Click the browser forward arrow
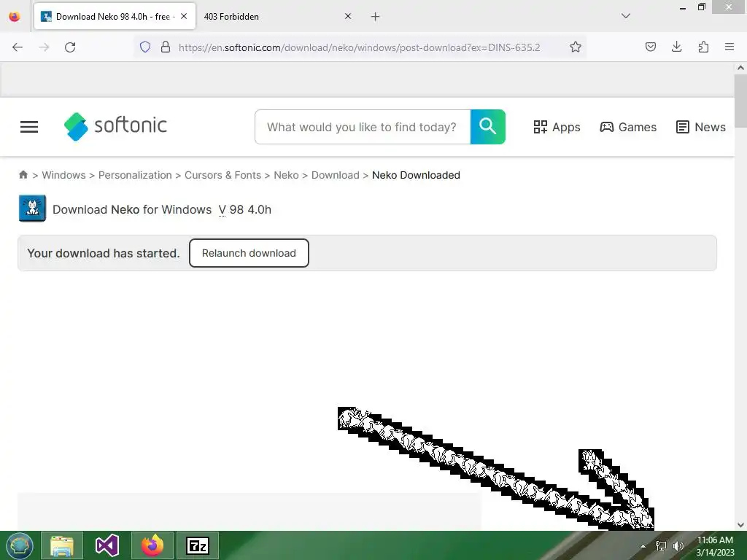 coord(44,47)
